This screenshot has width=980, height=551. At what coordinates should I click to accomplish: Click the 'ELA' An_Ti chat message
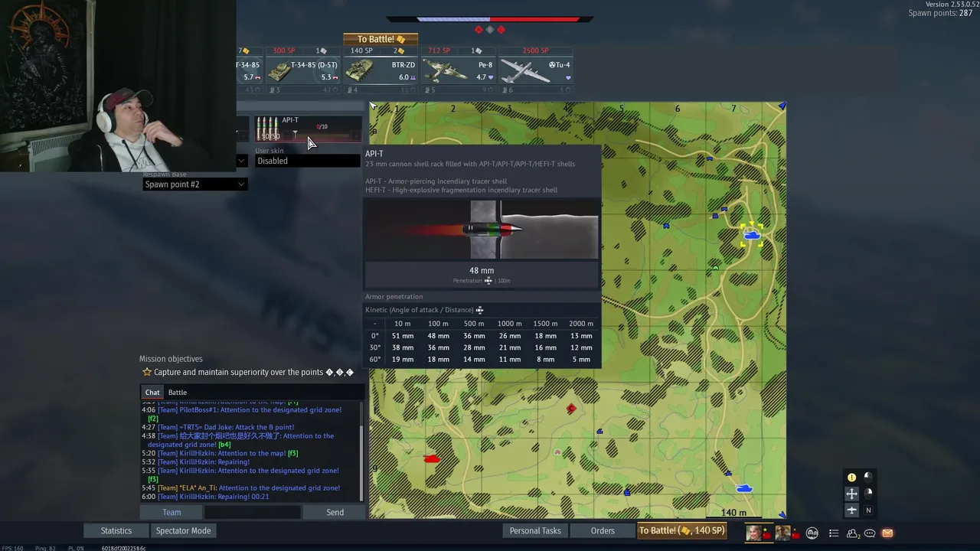tap(240, 488)
